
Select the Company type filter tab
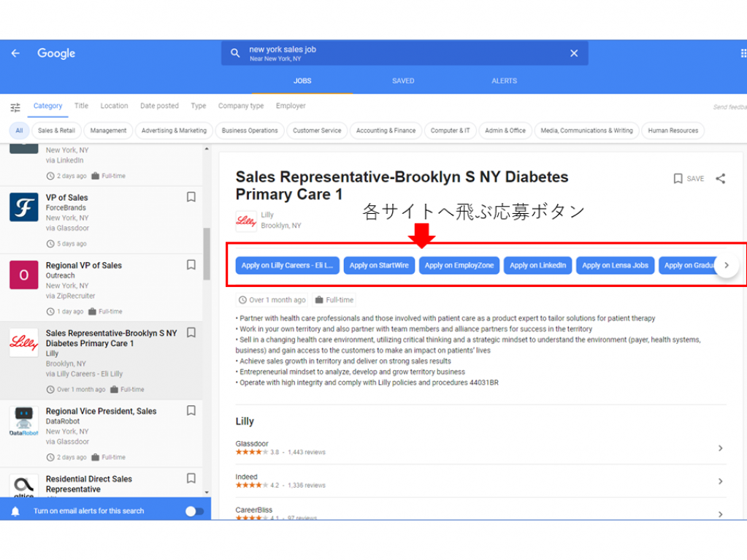(x=241, y=106)
